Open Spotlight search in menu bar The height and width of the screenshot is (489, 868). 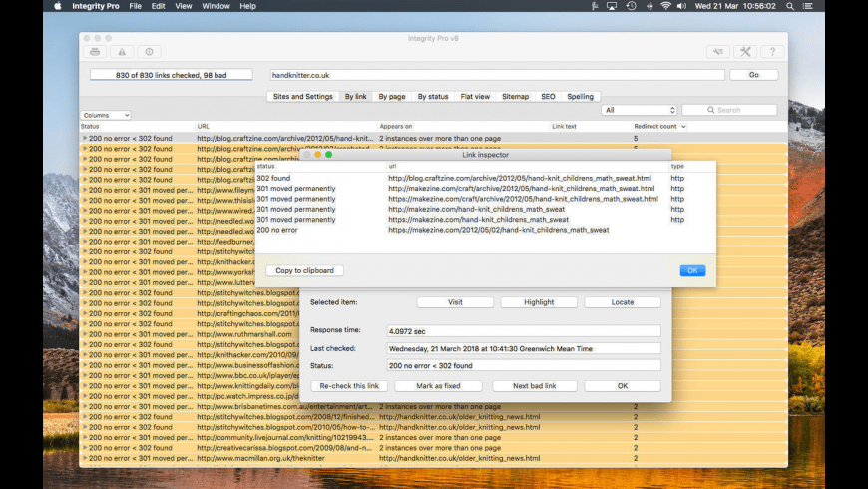790,6
